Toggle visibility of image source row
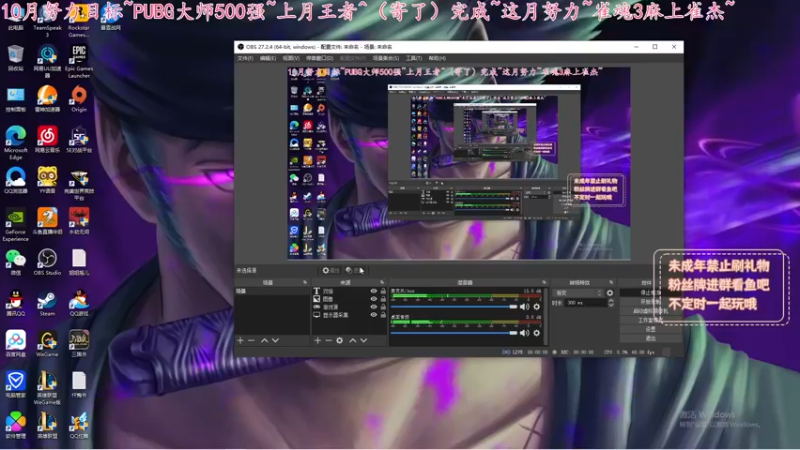Viewport: 800px width, 450px height. pyautogui.click(x=373, y=299)
